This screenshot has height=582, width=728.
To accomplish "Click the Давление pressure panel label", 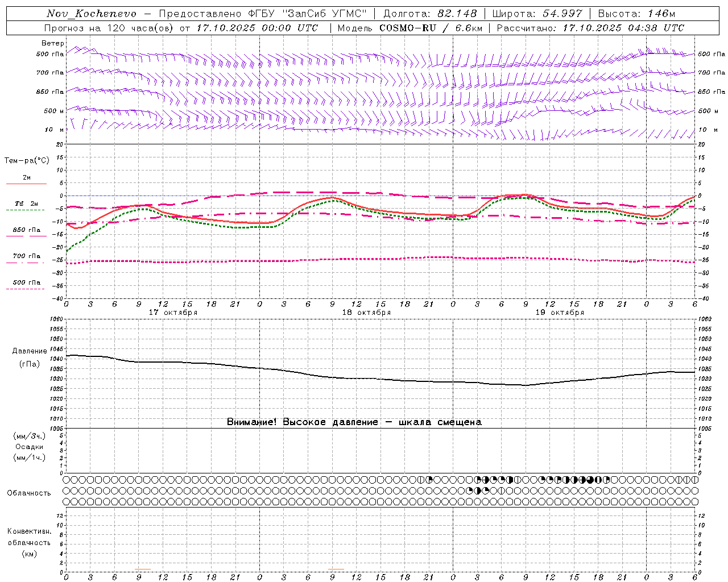I will [x=30, y=351].
